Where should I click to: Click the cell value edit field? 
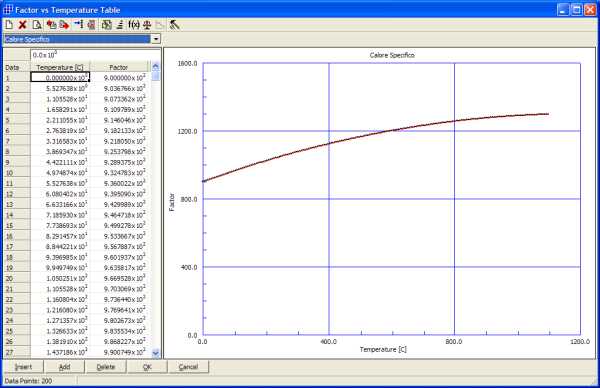(95, 55)
